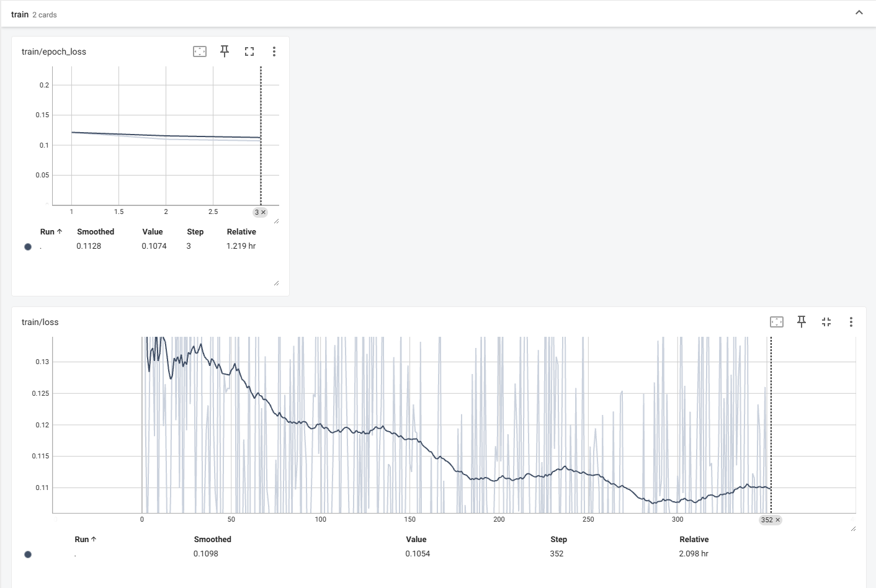
Task: Pin the train/epoch_loss card
Action: tap(225, 51)
